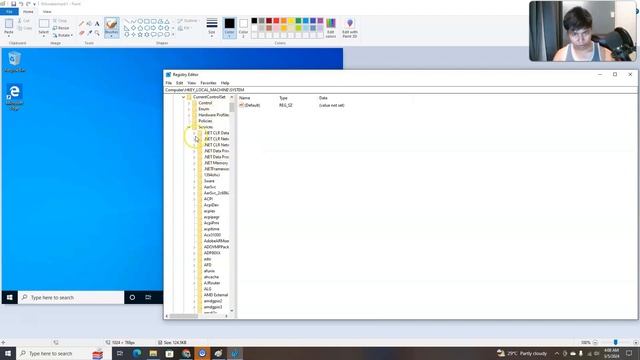Open Paint's File tab
The width and height of the screenshot is (640, 360).
tap(9, 11)
